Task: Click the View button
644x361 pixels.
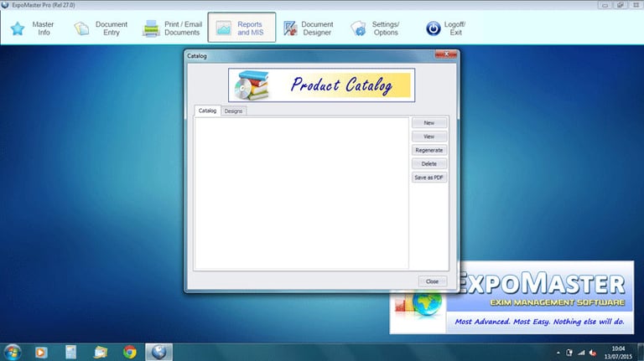Action: tap(429, 137)
